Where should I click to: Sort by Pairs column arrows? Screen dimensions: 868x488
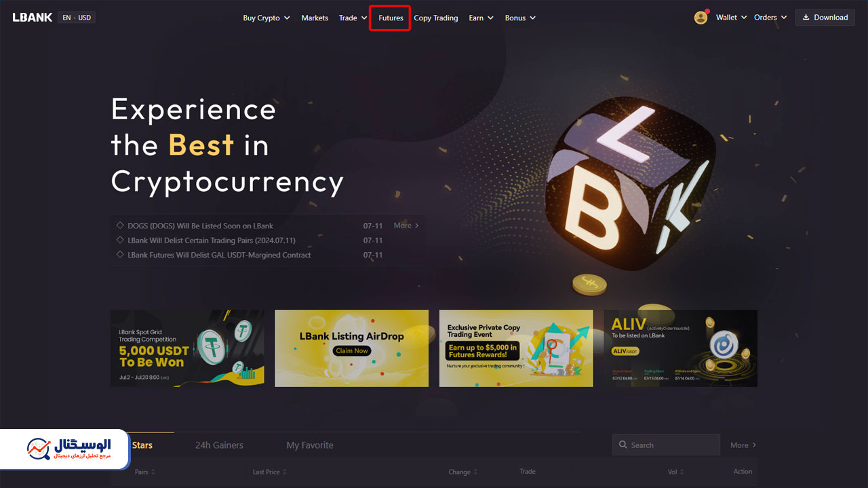coord(153,472)
